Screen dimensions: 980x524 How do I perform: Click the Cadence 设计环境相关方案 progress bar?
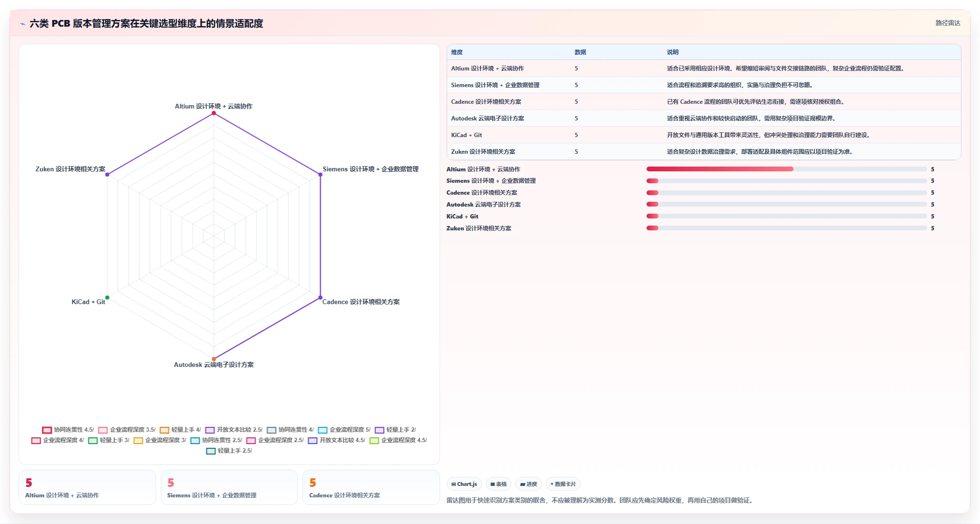tap(786, 193)
